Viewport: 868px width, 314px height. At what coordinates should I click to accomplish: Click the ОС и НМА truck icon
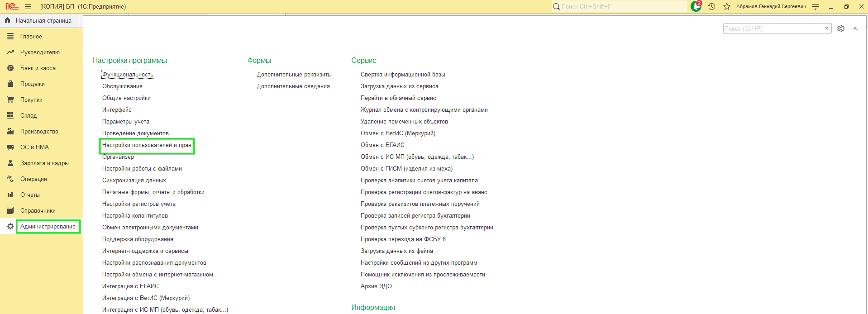10,147
